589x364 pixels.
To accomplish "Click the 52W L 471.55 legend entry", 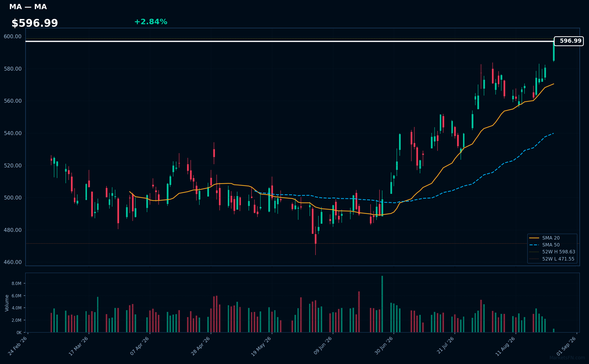I will click(552, 259).
